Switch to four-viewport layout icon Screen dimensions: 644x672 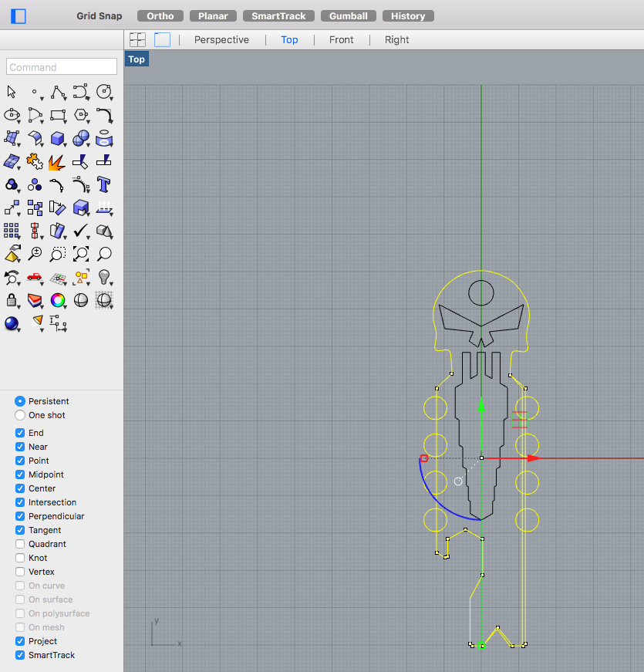(x=137, y=40)
